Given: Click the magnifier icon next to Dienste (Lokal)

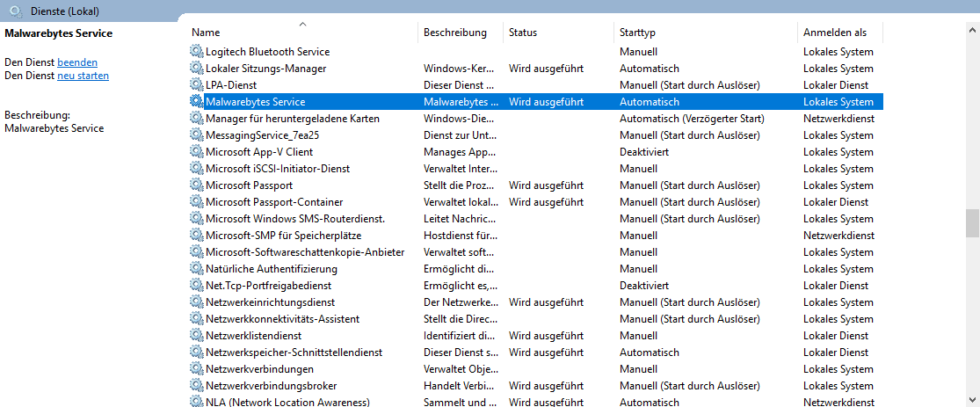Looking at the screenshot, I should [16, 11].
